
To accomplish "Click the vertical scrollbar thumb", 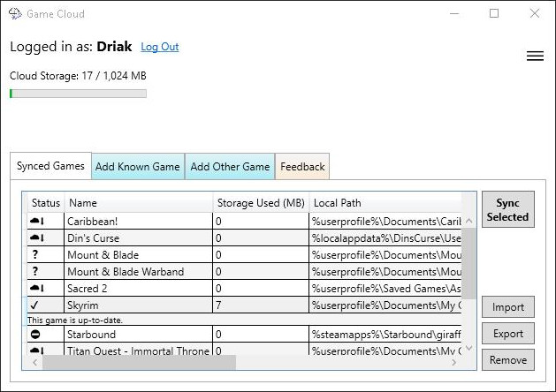I will click(468, 263).
